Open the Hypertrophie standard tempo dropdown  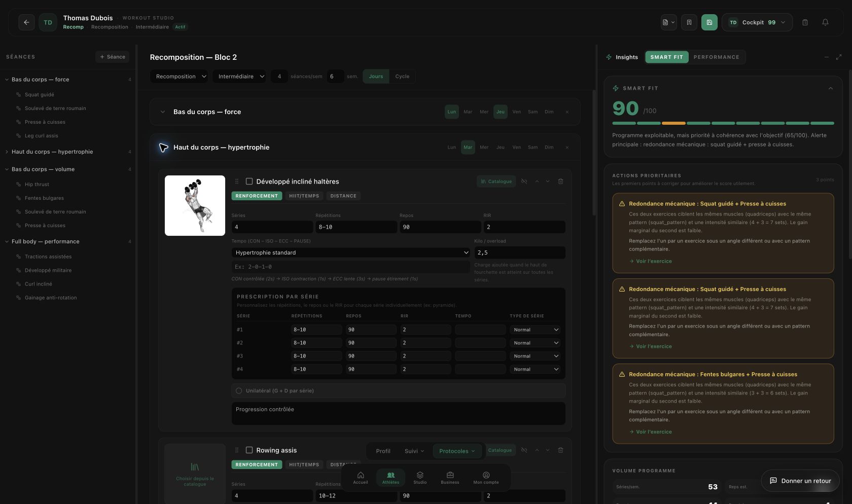click(350, 253)
